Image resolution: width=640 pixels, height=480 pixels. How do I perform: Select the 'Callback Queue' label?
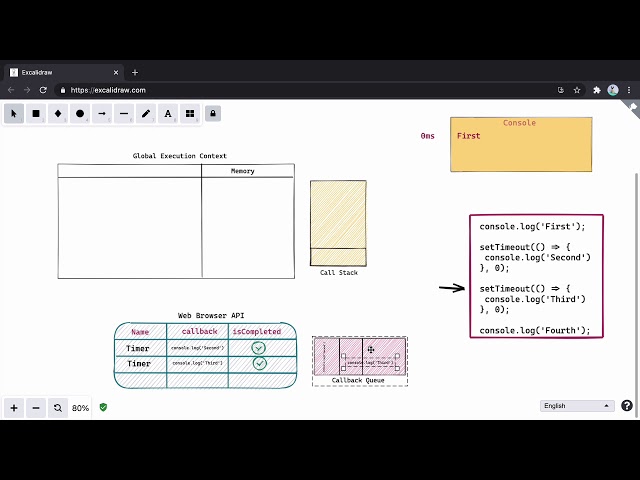point(358,380)
